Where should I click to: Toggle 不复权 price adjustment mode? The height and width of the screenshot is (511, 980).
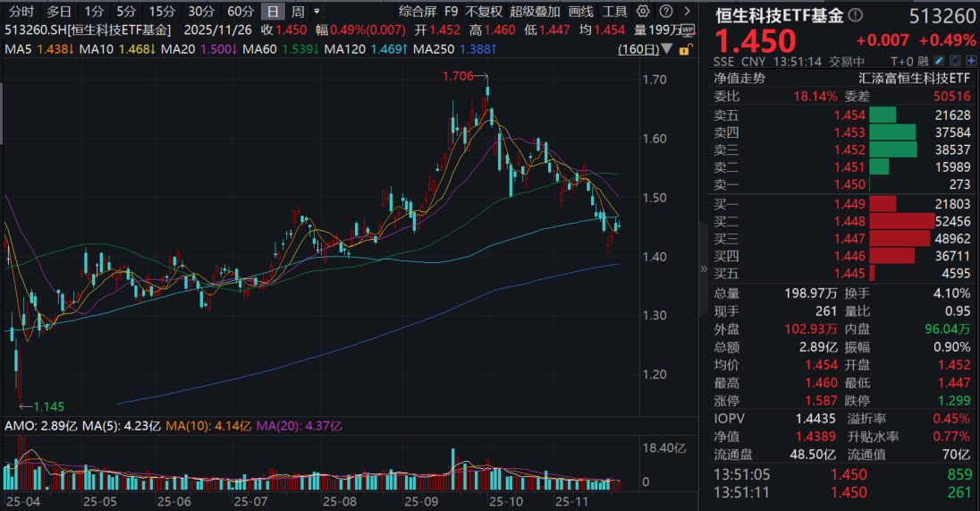[485, 12]
